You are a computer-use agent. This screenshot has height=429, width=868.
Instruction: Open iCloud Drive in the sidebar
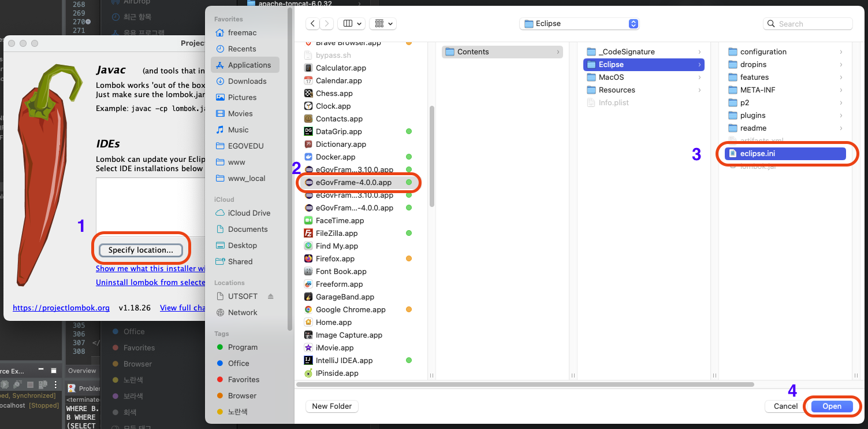pos(245,213)
